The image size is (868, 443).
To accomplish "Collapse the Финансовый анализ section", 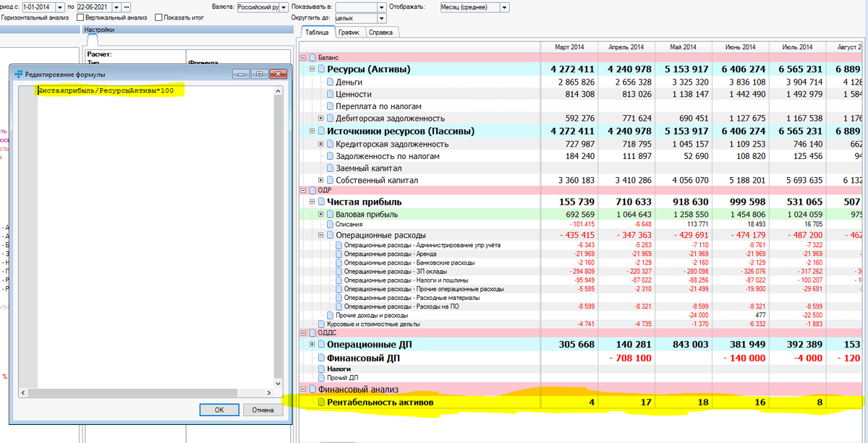I will (x=303, y=390).
